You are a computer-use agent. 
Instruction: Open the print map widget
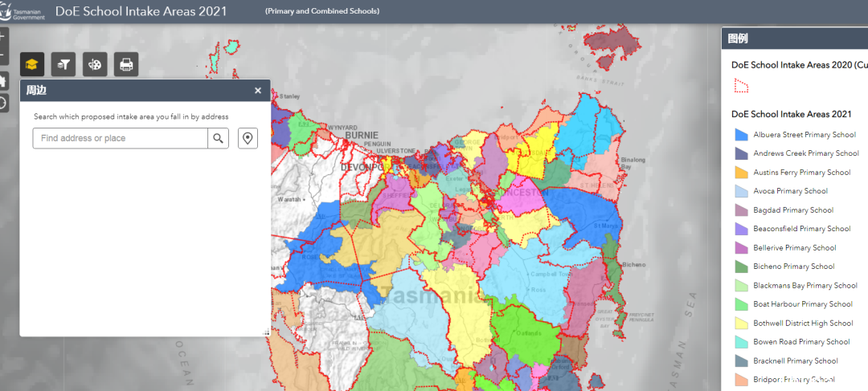pyautogui.click(x=126, y=65)
